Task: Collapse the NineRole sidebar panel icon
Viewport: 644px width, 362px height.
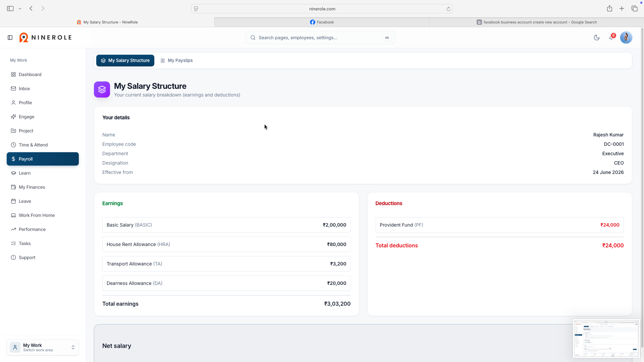Action: (10, 38)
